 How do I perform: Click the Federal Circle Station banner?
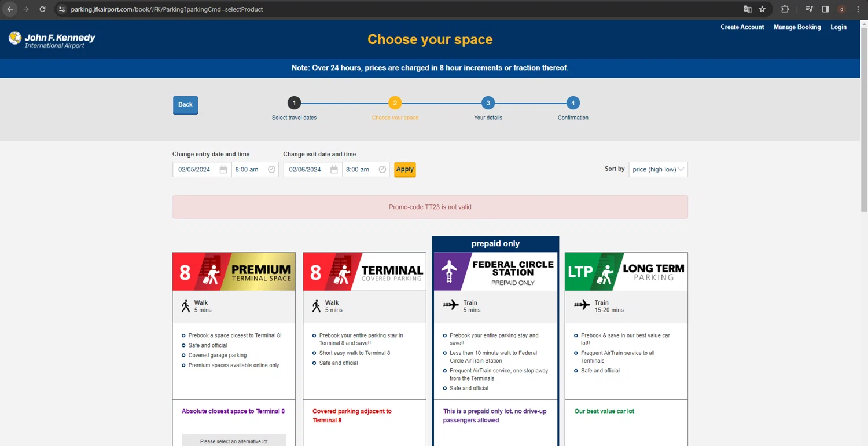[x=495, y=272]
